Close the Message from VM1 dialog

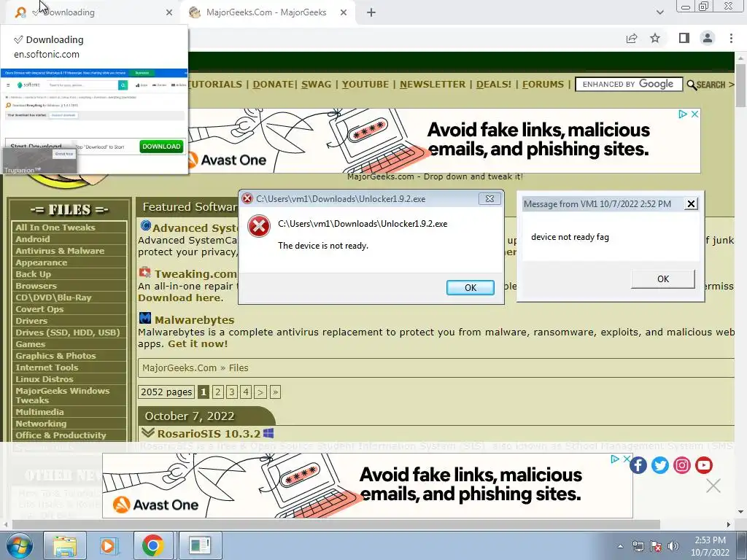691,204
